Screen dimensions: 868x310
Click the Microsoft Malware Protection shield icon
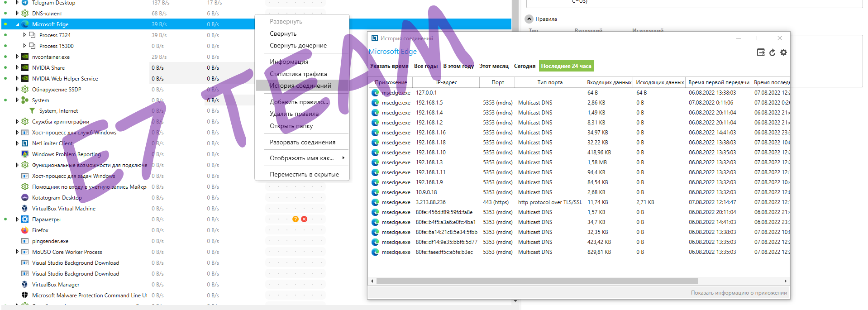click(25, 296)
